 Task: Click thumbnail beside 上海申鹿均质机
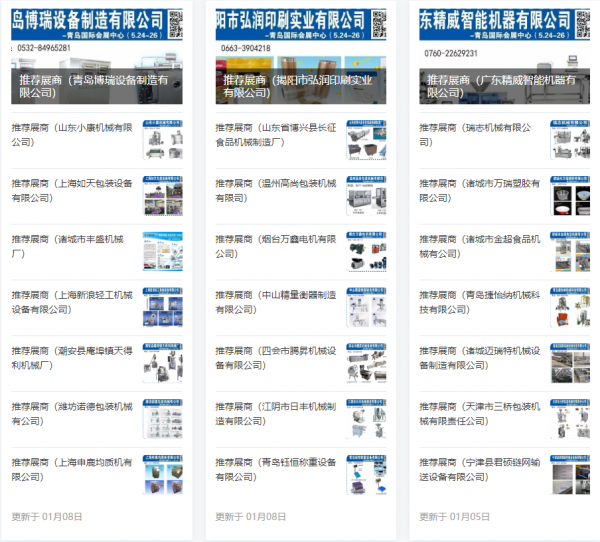(163, 475)
